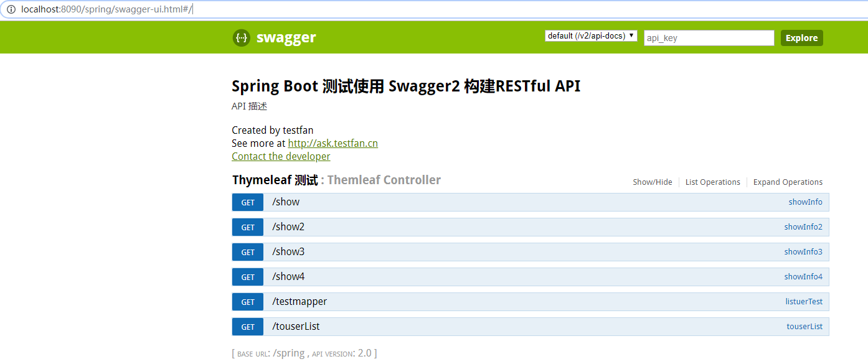The image size is (868, 364).
Task: Focus the api_key input field
Action: 709,38
